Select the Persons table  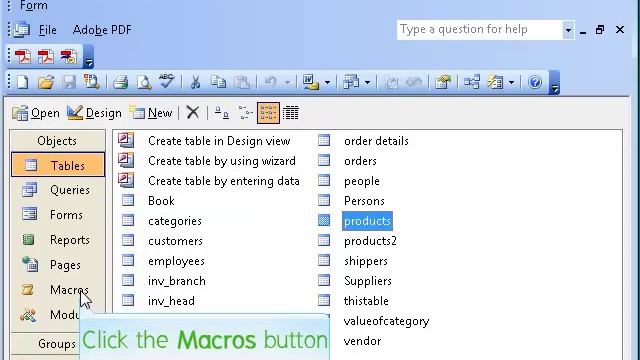(x=364, y=201)
